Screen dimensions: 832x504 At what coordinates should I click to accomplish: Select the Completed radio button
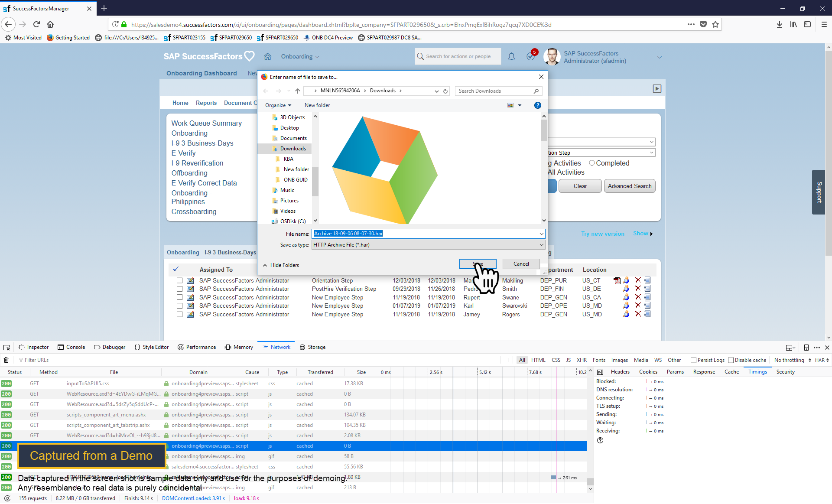[x=592, y=163]
